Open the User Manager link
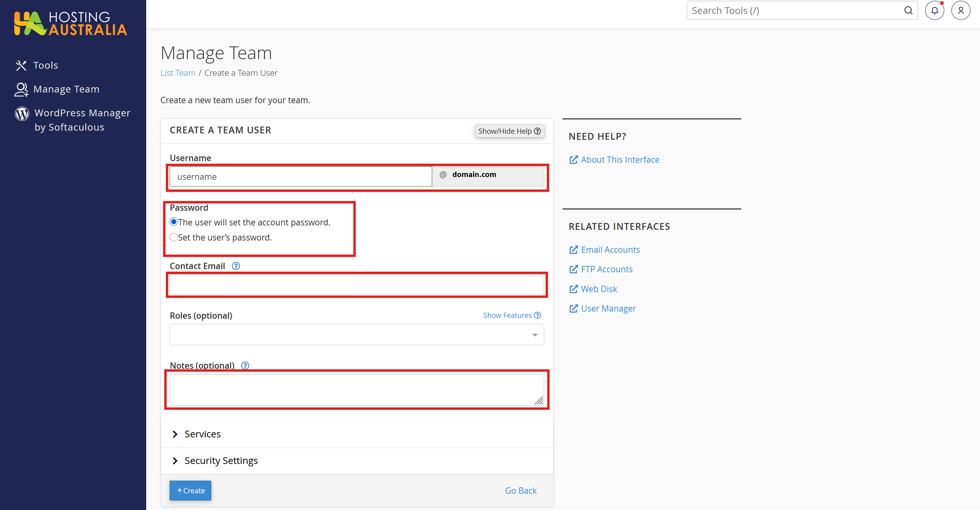 pyautogui.click(x=609, y=308)
